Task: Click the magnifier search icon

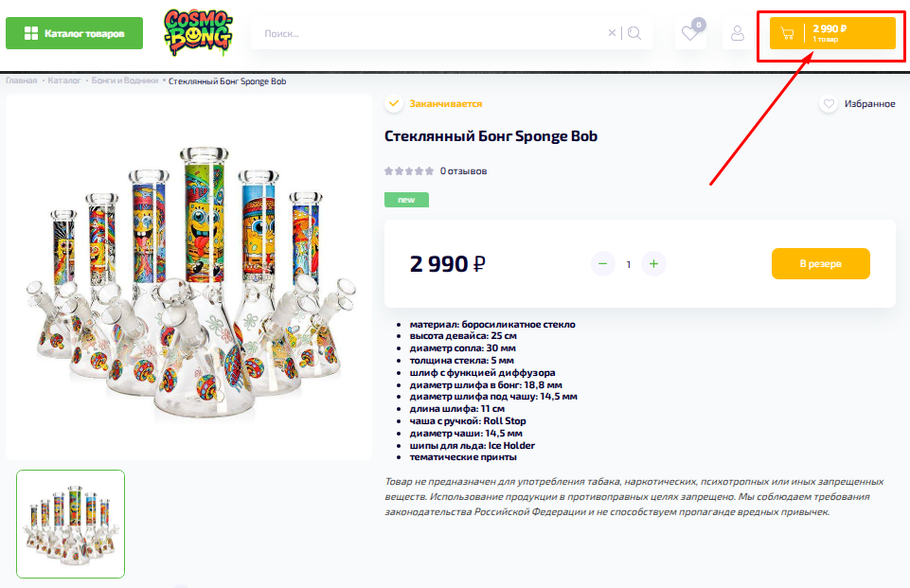Action: pos(634,33)
